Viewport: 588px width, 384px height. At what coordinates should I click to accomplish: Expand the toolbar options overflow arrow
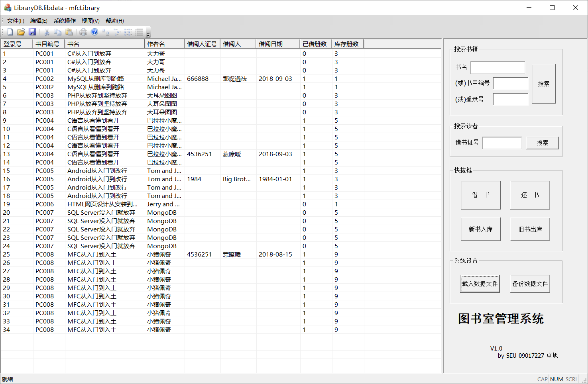pyautogui.click(x=148, y=32)
